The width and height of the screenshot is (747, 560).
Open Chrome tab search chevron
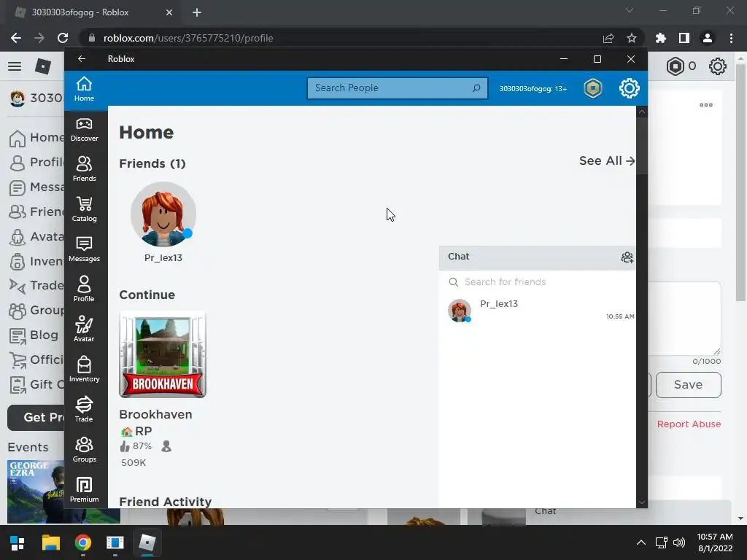pyautogui.click(x=630, y=10)
